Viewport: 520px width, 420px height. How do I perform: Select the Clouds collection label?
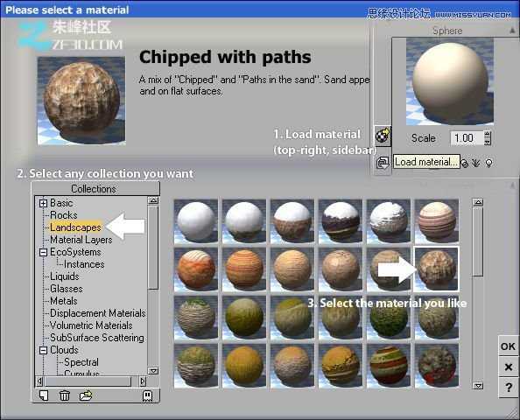(64, 350)
